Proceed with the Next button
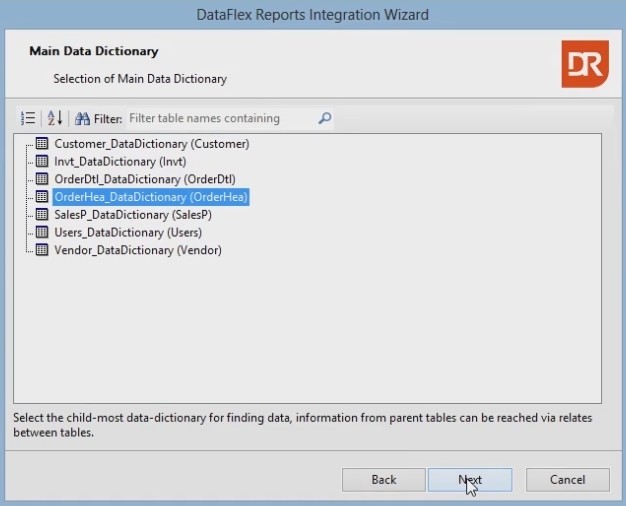 point(470,480)
